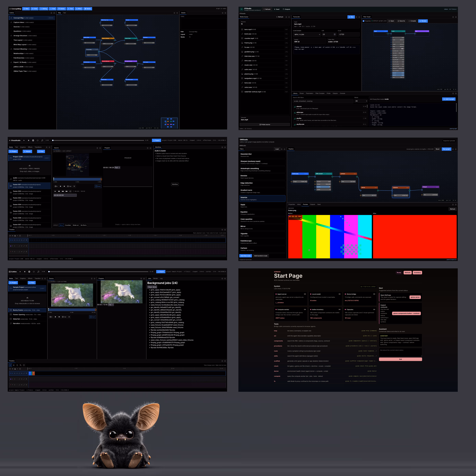Set the Out mark in Cutline Source panel
This screenshot has width=476, height=476.
point(64,317)
